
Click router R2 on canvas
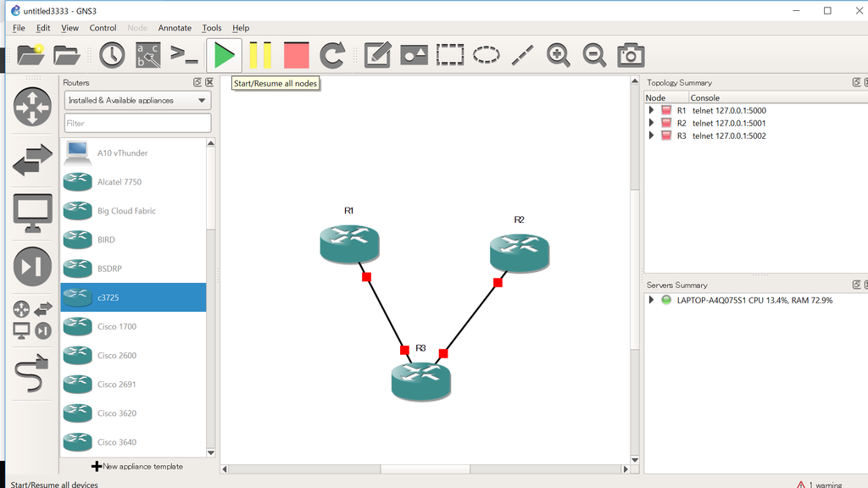[520, 252]
